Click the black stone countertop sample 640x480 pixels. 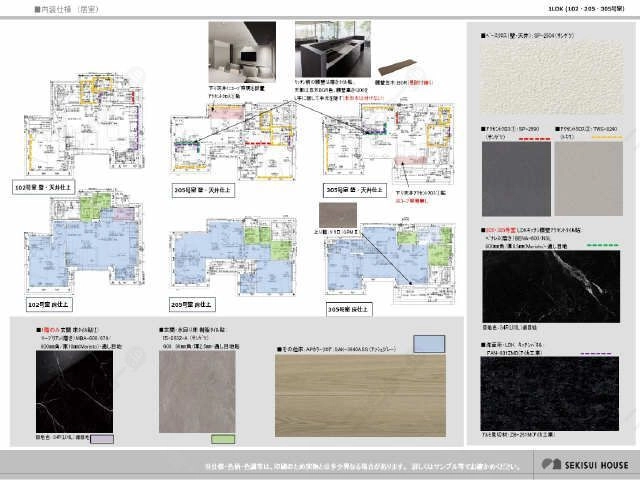coord(549,393)
